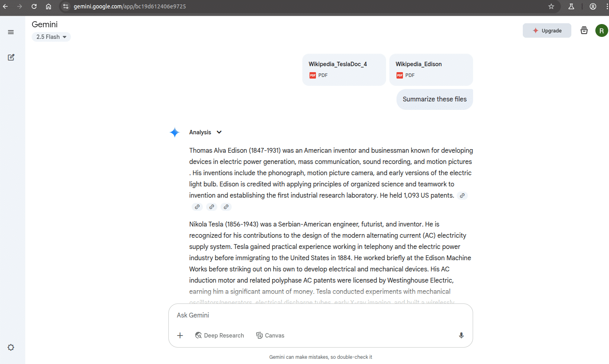Open the second source link chip below Edison paragraph

211,207
